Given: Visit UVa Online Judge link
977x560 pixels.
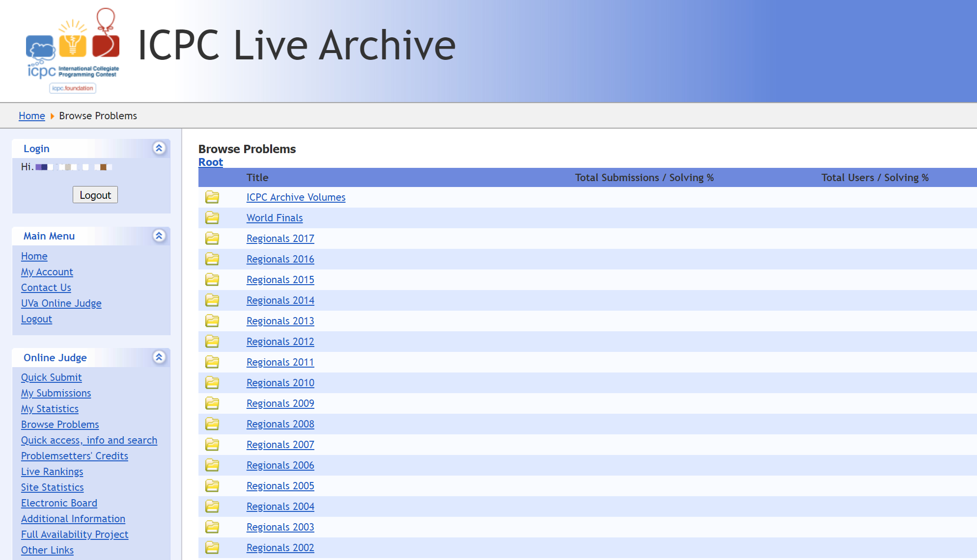Looking at the screenshot, I should (x=61, y=303).
